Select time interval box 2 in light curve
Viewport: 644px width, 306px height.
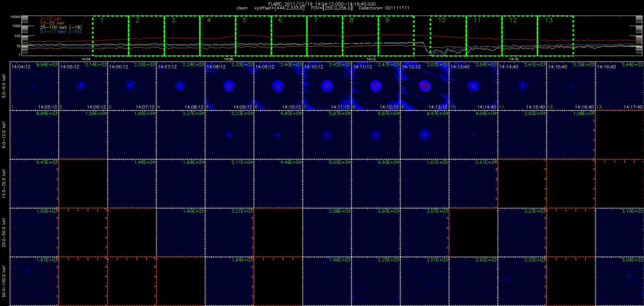[x=146, y=35]
